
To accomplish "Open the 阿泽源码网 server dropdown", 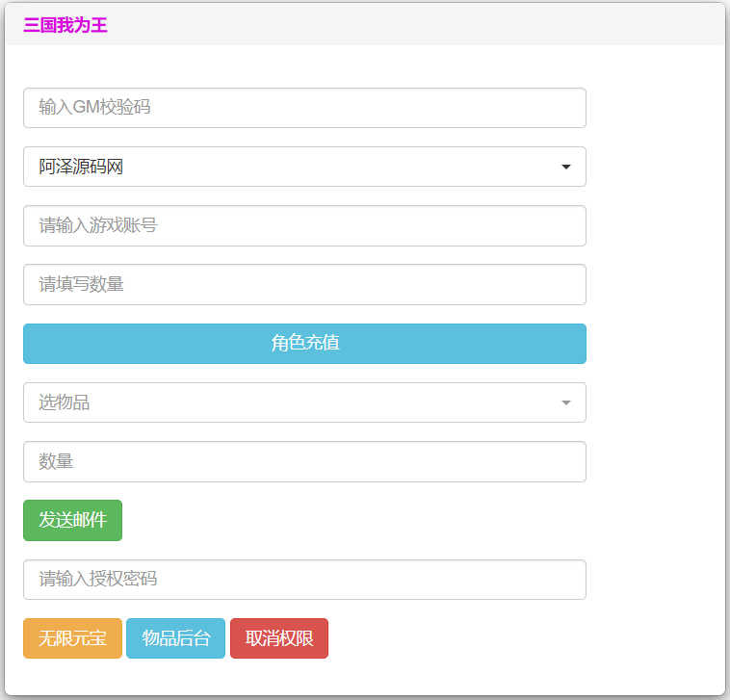I will point(304,167).
